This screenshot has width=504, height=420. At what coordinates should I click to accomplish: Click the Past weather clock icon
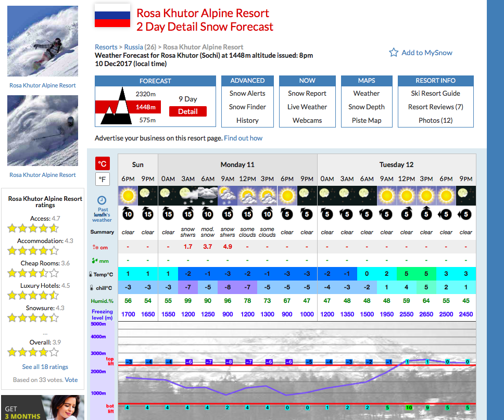click(x=102, y=200)
